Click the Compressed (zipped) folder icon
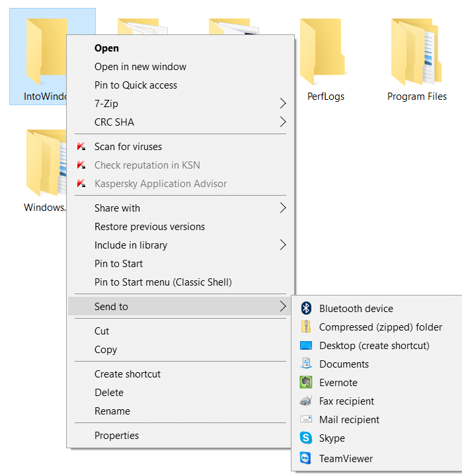This screenshot has width=462, height=476. (x=306, y=327)
